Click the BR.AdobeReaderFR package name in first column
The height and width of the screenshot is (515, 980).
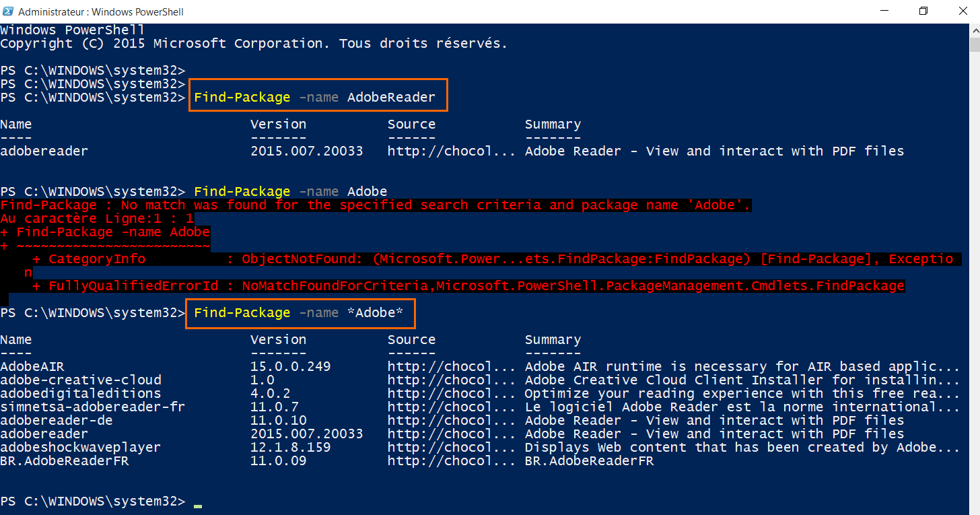(x=65, y=461)
